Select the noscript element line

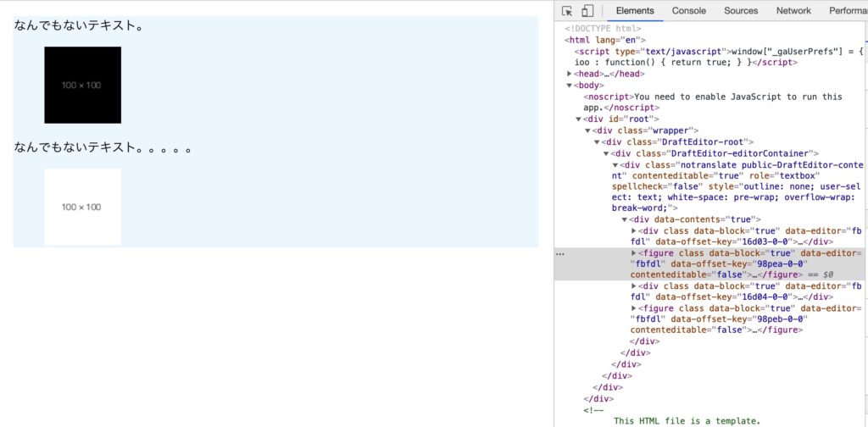[x=713, y=102]
